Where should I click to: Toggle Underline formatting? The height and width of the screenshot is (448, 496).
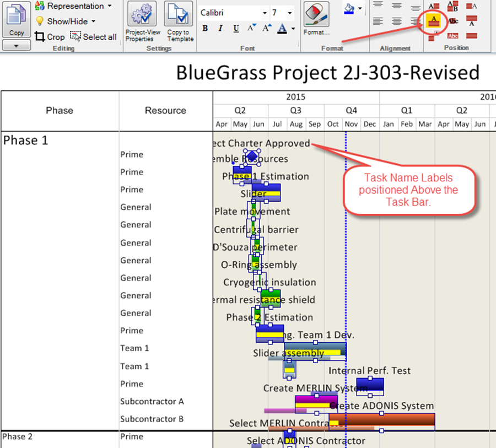[x=236, y=29]
